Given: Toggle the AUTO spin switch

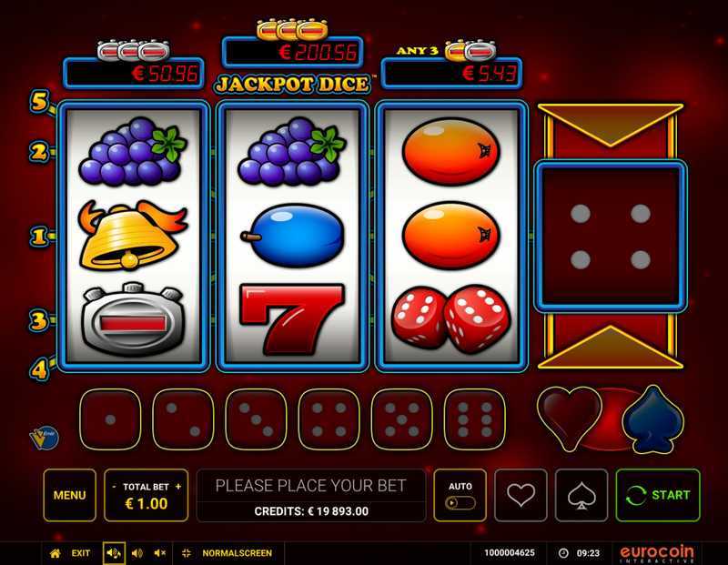Looking at the screenshot, I should coord(460,503).
